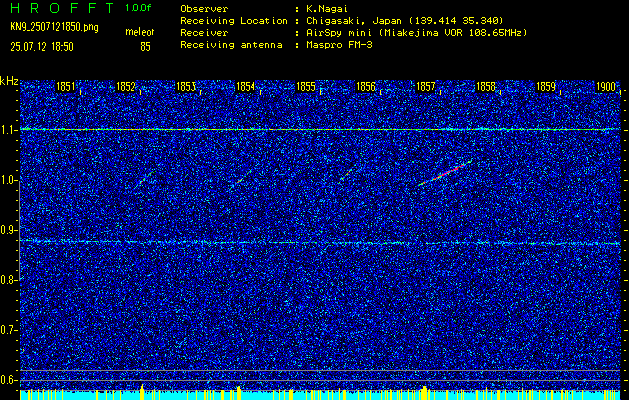Click the 1857 time marker
Image resolution: width=629 pixels, height=400 pixels.
click(426, 87)
